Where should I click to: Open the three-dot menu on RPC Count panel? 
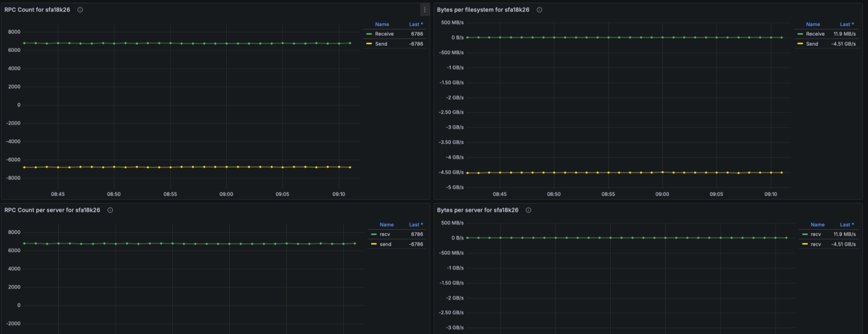[424, 10]
